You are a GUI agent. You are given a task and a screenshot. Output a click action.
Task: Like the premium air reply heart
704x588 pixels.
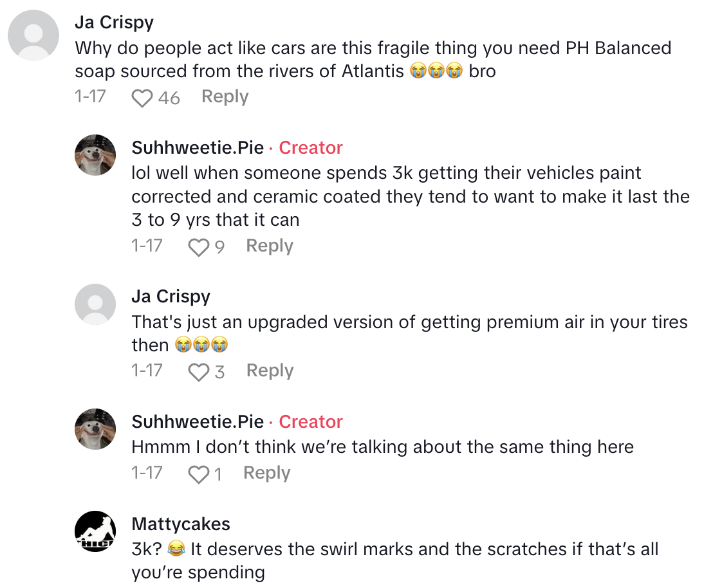(199, 372)
